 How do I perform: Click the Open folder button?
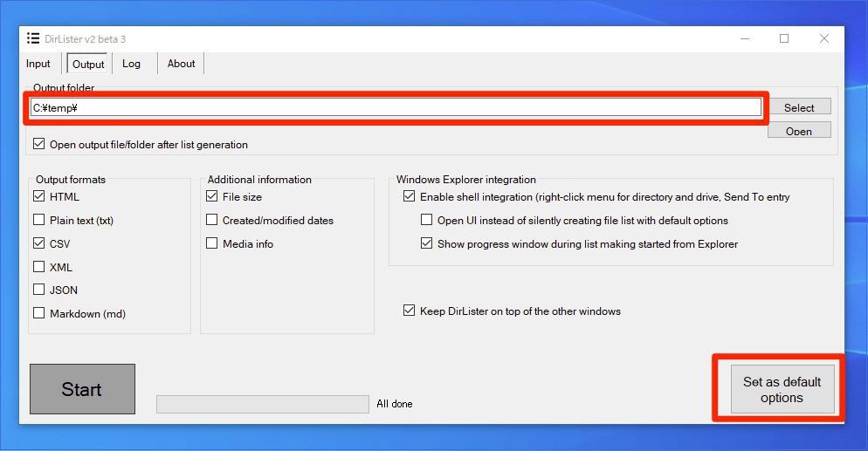point(799,131)
